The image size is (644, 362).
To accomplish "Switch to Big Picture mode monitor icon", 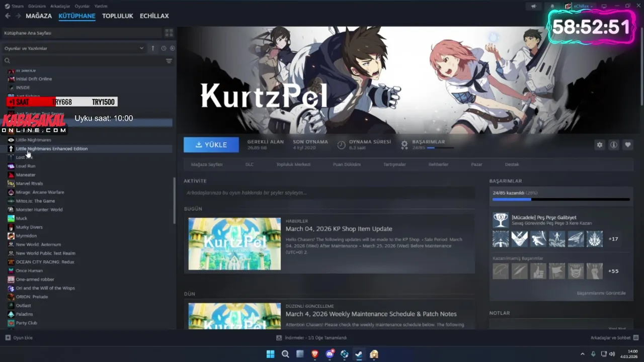I will click(604, 6).
